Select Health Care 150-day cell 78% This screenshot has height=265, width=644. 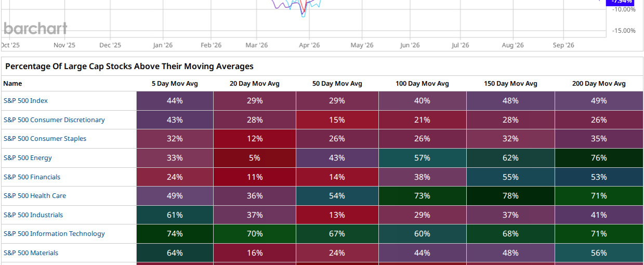(x=510, y=196)
